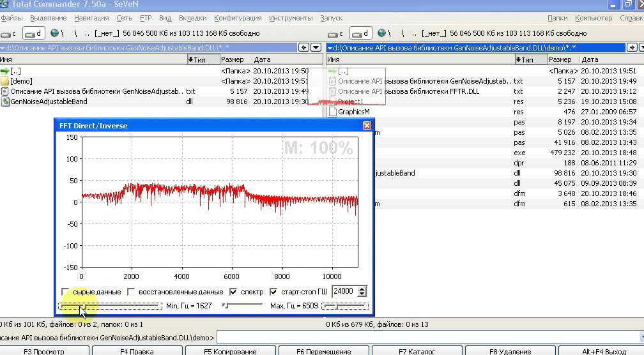Open left panel favorites asterisk button

pyautogui.click(x=303, y=48)
